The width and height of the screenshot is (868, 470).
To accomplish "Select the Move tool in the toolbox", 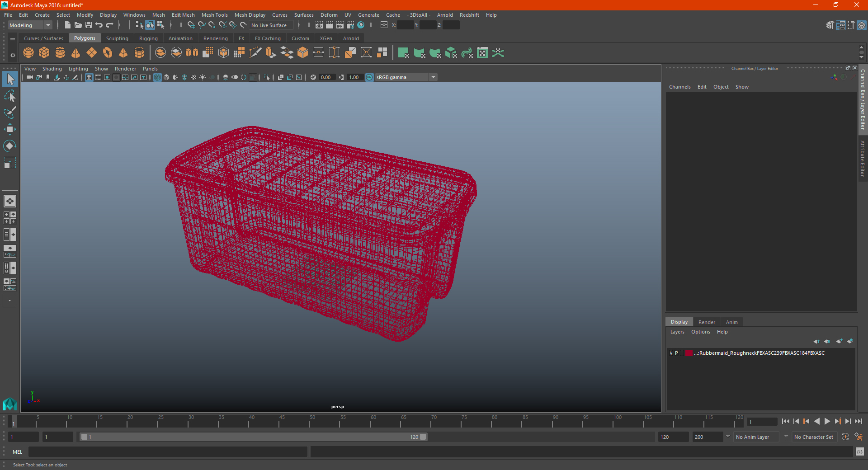I will click(x=9, y=129).
